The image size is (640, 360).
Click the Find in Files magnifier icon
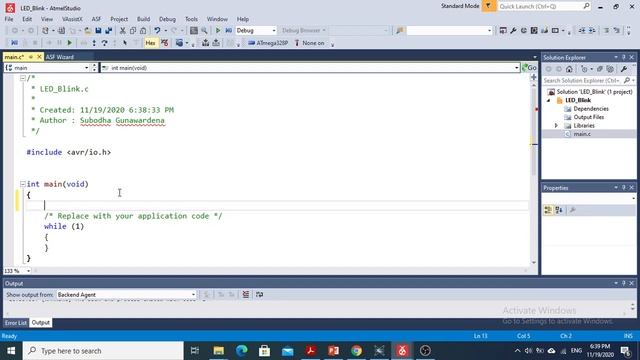[204, 31]
